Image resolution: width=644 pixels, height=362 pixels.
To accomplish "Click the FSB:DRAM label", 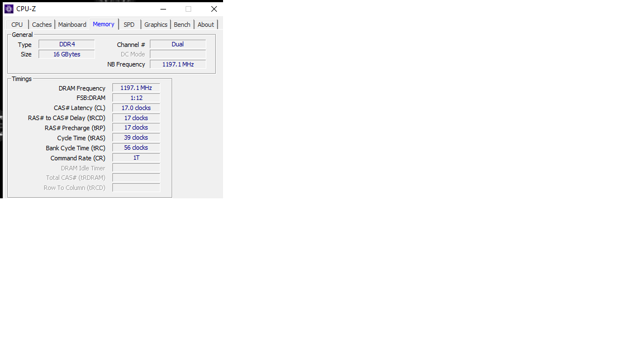I will point(91,98).
